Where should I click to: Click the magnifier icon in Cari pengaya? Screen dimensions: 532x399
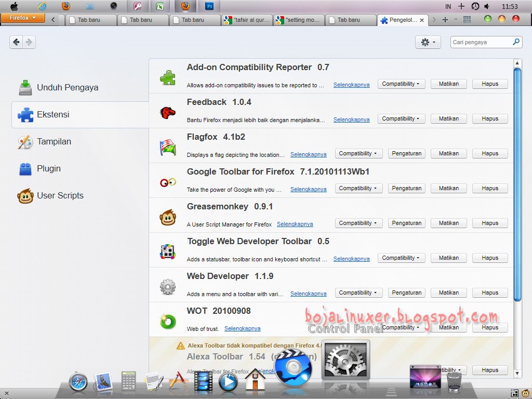point(516,42)
